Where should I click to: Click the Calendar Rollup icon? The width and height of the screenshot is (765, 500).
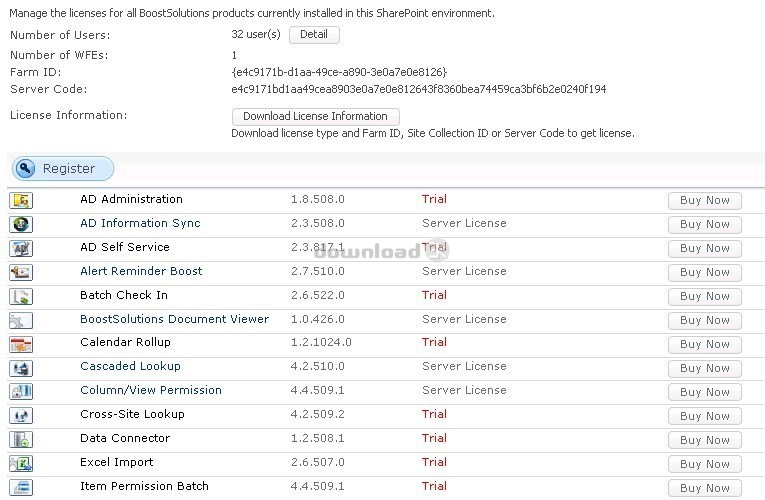21,344
